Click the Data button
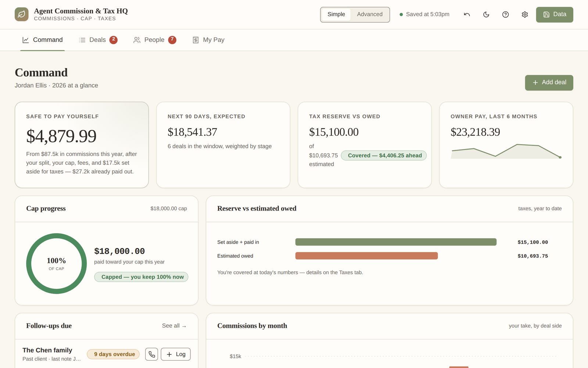 click(x=555, y=14)
